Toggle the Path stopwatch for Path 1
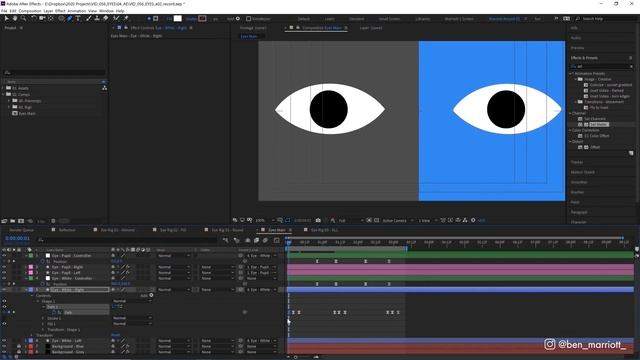640x360 pixels. [x=54, y=312]
